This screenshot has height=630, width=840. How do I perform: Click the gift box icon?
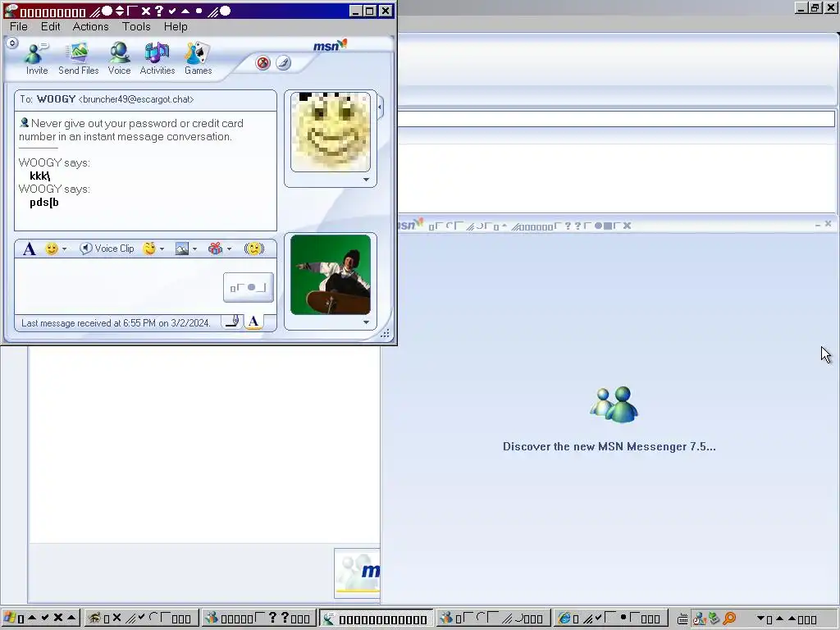point(216,249)
